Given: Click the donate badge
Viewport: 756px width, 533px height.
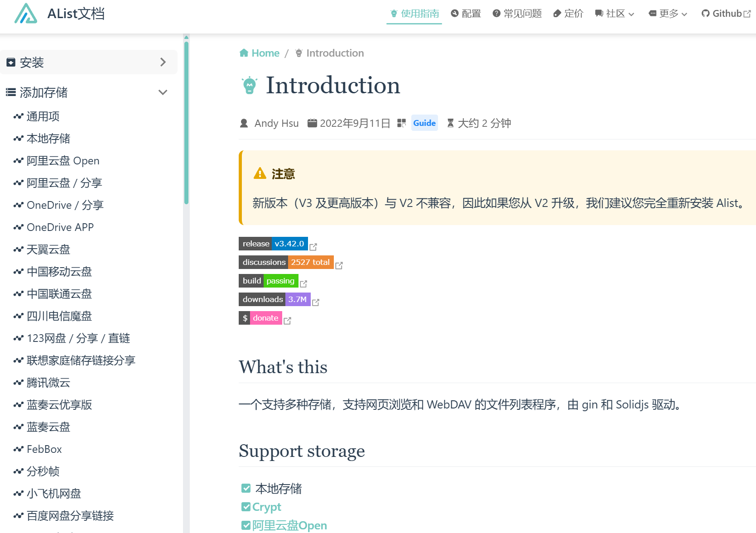Looking at the screenshot, I should coord(260,318).
